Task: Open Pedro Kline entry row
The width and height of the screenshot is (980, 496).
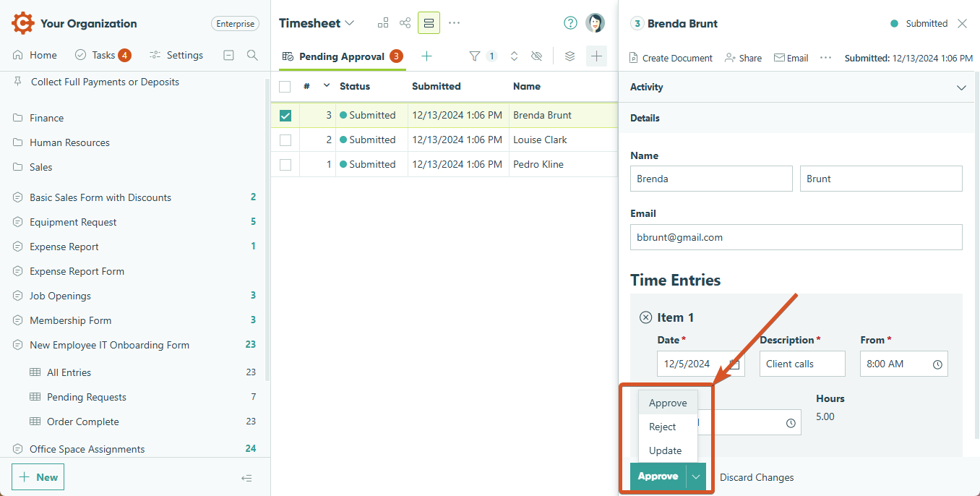Action: tap(444, 164)
